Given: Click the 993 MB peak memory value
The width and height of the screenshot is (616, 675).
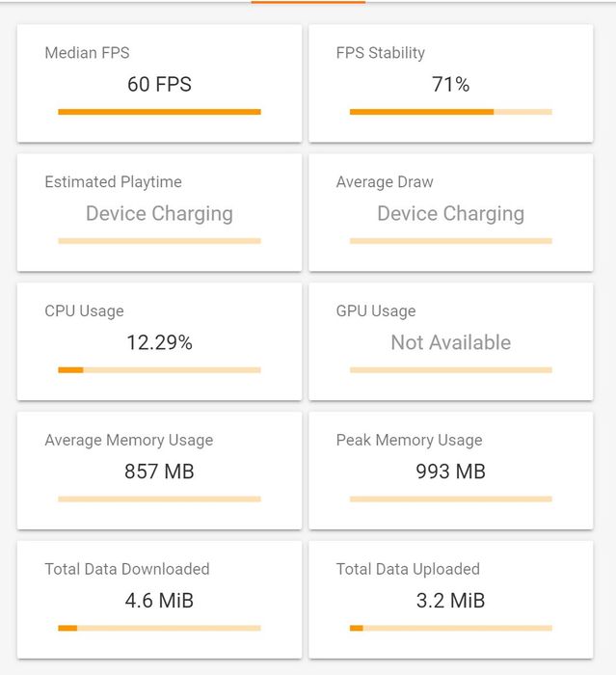Looking at the screenshot, I should click(x=451, y=472).
